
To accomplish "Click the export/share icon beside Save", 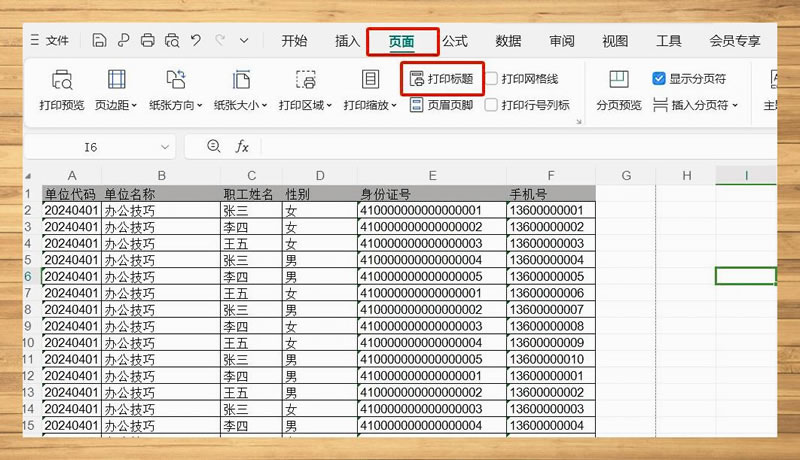I will 123,40.
